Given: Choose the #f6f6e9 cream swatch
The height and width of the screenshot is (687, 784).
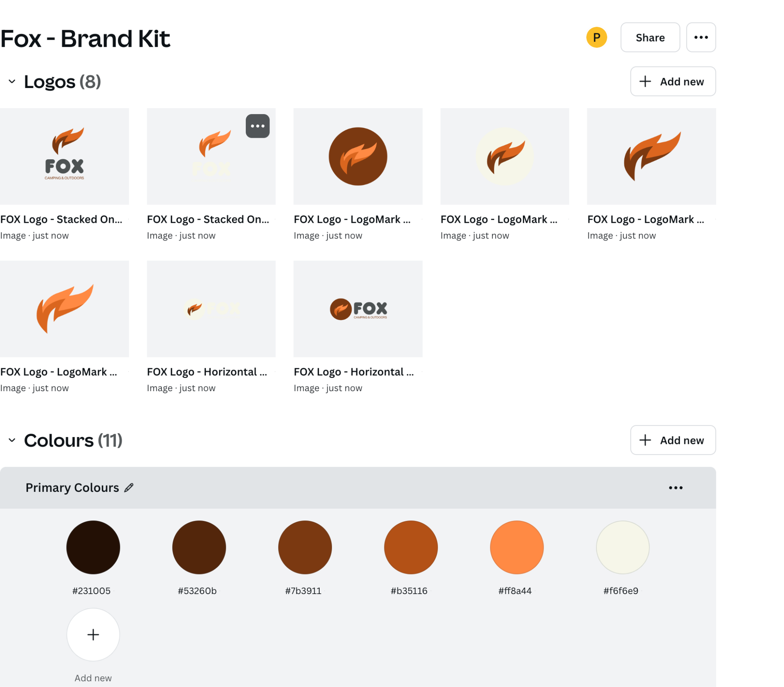Looking at the screenshot, I should click(x=622, y=547).
